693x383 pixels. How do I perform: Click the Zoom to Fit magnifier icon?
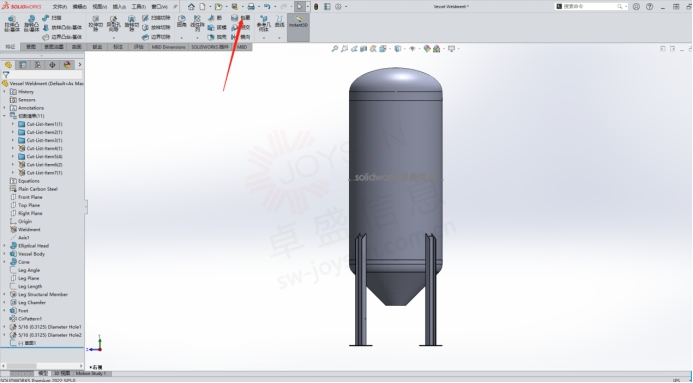click(335, 49)
